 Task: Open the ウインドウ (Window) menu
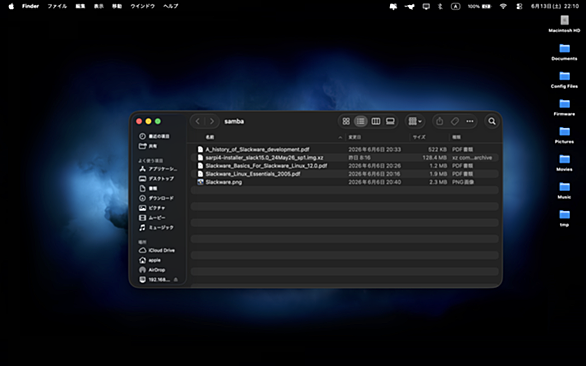142,6
